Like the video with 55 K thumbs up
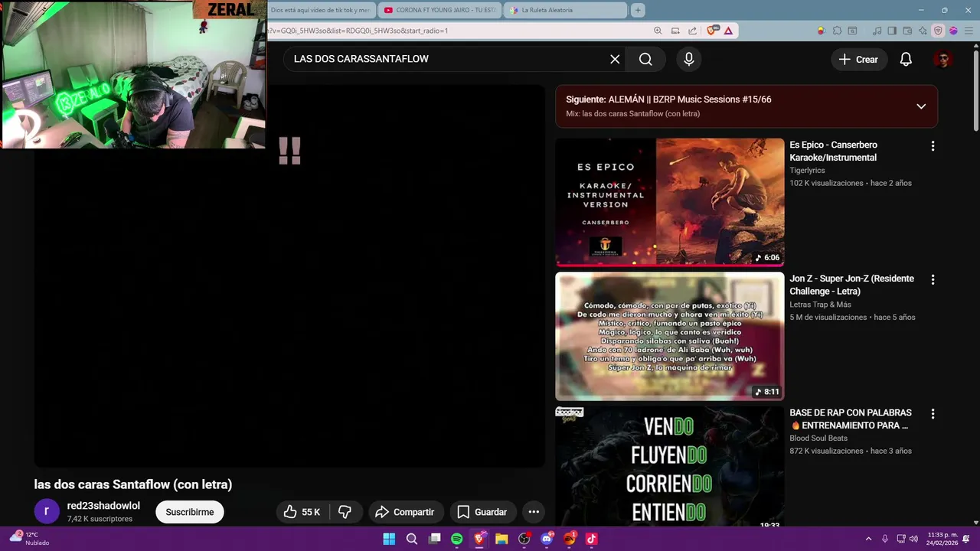The width and height of the screenshot is (980, 551). point(302,512)
